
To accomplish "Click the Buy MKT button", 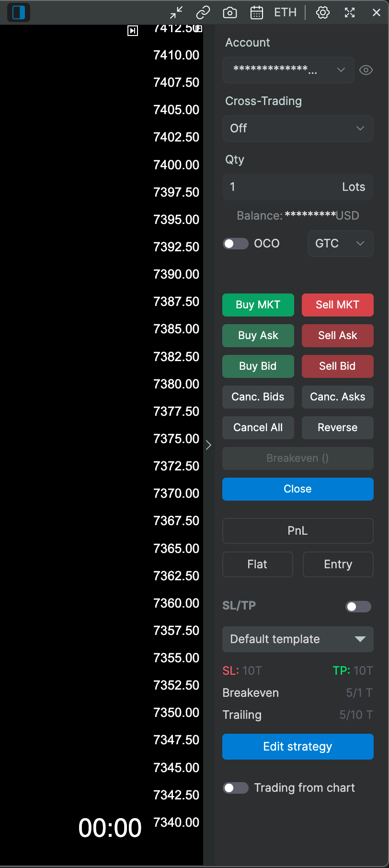I will [x=258, y=305].
